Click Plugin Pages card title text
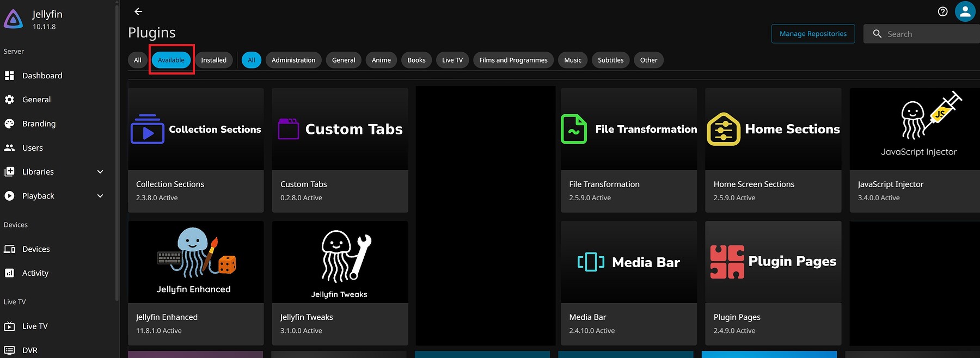This screenshot has height=358, width=980. [x=737, y=317]
